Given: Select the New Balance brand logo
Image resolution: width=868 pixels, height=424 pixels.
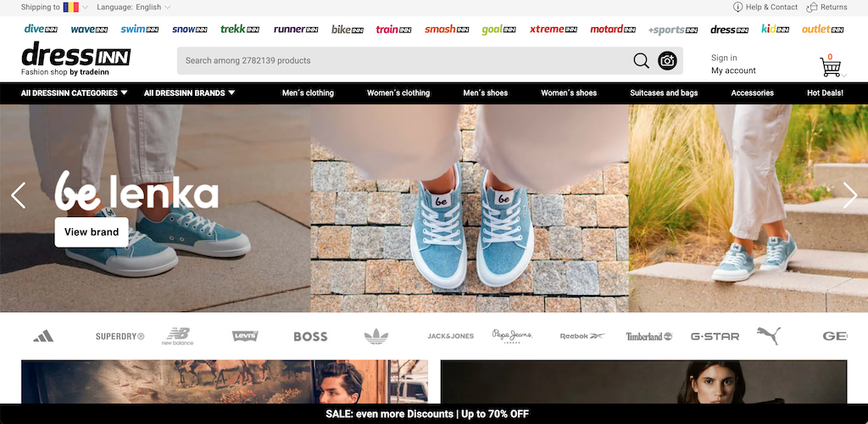Looking at the screenshot, I should [178, 336].
